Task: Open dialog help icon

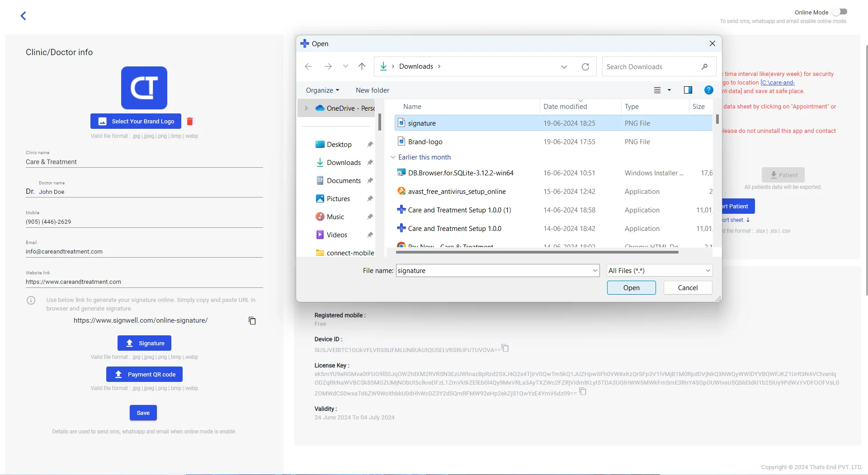Action: pos(708,90)
